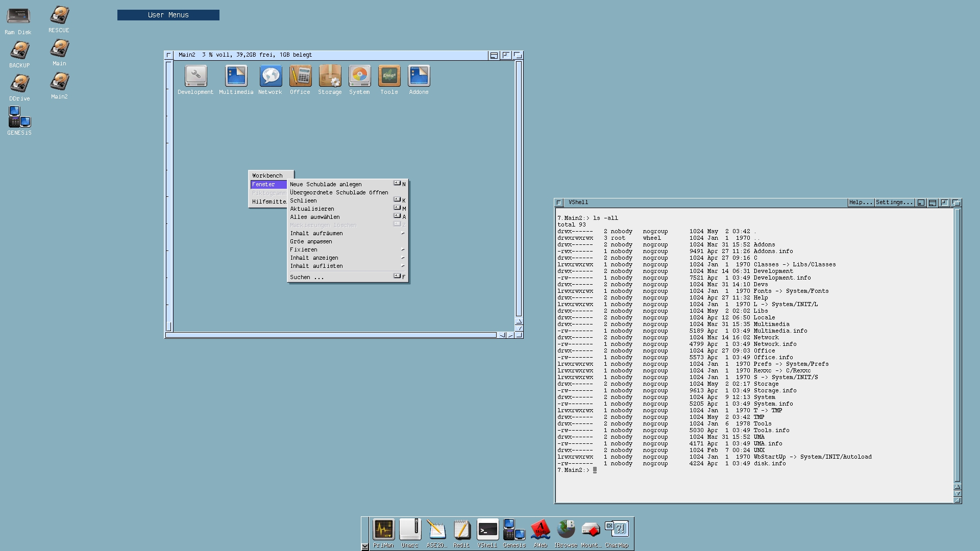Open the RESCUE disk icon
This screenshot has width=980, height=551.
[59, 16]
